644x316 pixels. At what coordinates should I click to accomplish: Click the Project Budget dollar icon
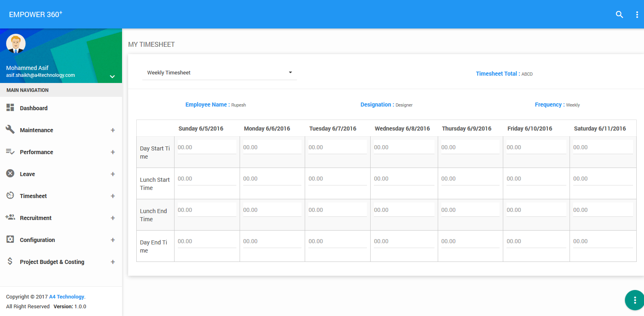point(10,261)
